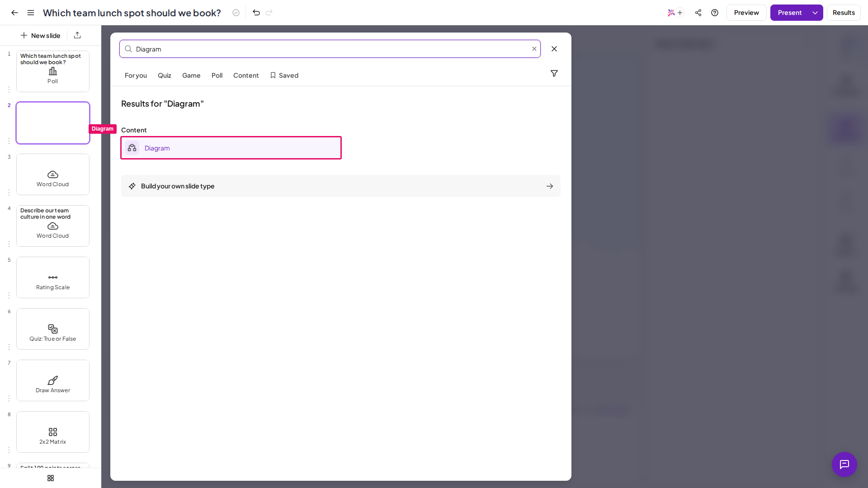Go back using the left arrow icon

click(x=14, y=13)
